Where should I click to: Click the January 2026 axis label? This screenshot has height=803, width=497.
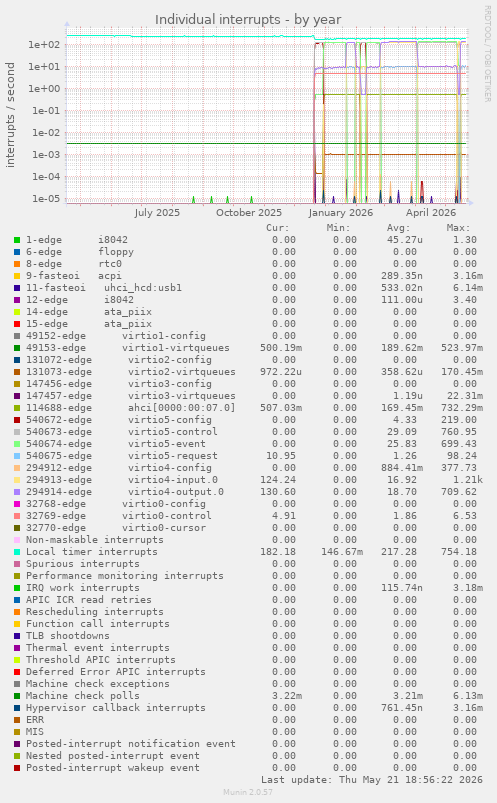[341, 213]
